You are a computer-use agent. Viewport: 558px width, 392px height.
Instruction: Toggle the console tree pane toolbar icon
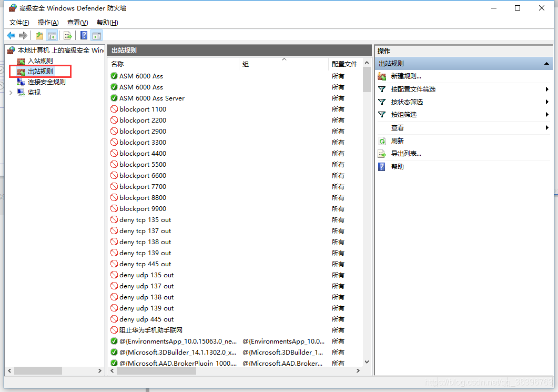tap(52, 35)
